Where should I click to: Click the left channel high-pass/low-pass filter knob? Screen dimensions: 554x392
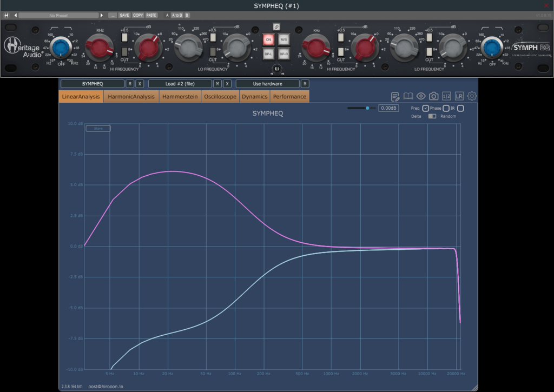pos(61,48)
